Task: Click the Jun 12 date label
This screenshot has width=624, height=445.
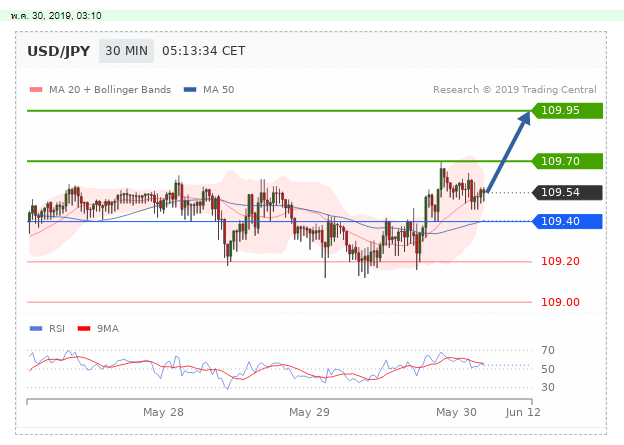Action: pyautogui.click(x=523, y=412)
